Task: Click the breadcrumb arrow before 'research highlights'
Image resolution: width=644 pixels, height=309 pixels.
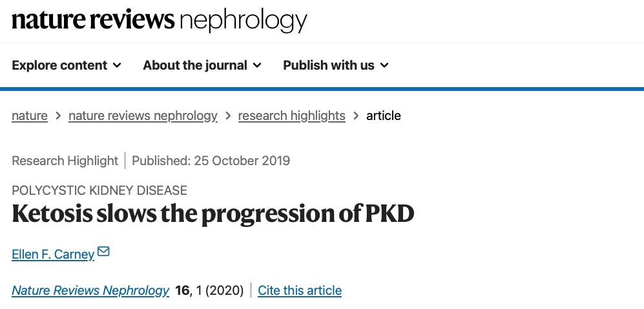Action: point(228,116)
